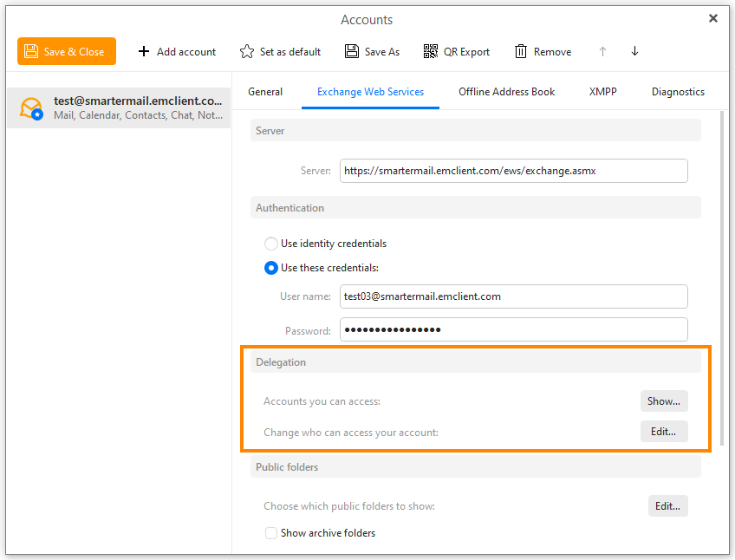The width and height of the screenshot is (735, 560).
Task: Open the Offline Address Book tab
Action: (506, 92)
